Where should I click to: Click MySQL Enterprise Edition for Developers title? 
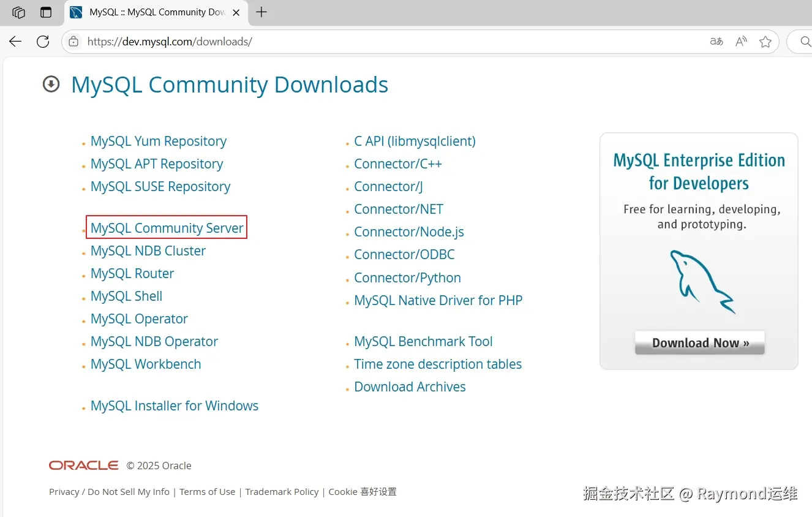[699, 172]
